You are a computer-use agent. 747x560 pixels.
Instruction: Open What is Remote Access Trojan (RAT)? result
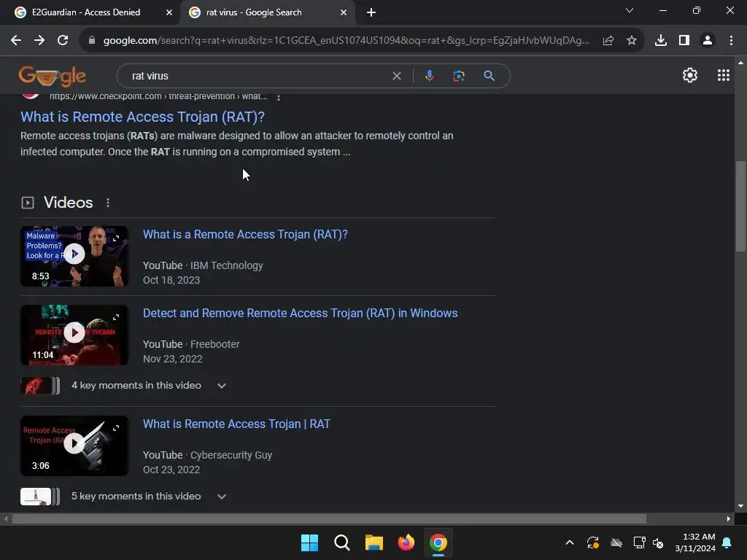[x=142, y=117]
